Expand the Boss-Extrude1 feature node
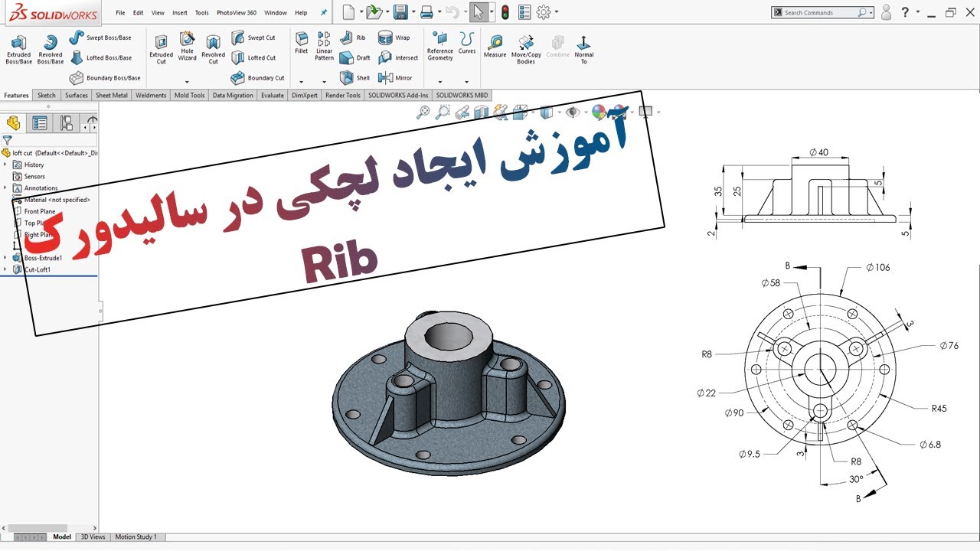This screenshot has width=980, height=551. tap(5, 258)
